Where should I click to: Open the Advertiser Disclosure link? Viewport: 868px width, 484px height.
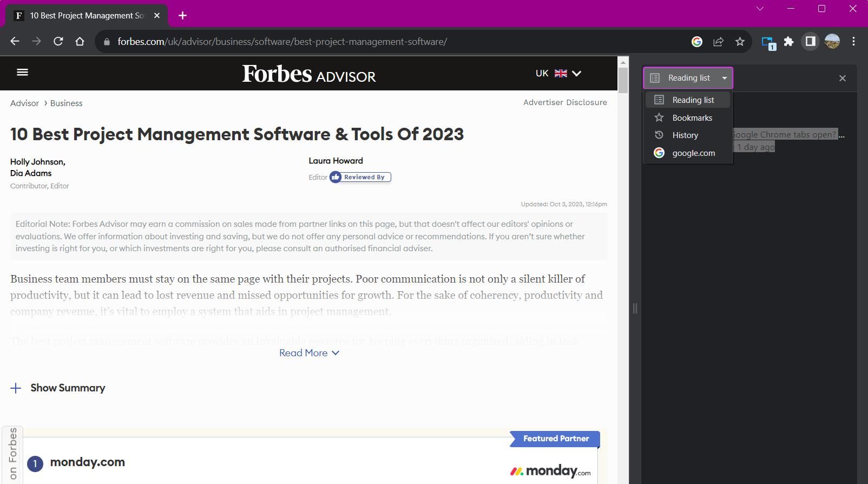(565, 102)
